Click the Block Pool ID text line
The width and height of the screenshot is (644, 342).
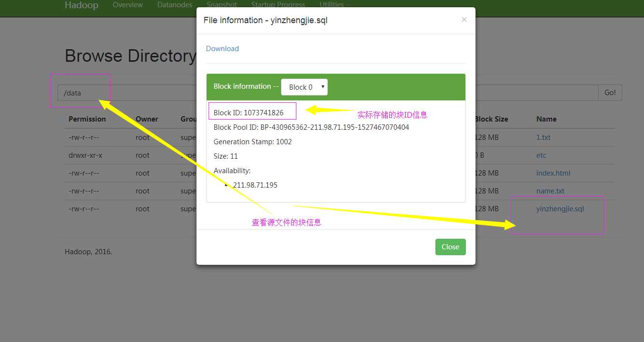coord(311,127)
